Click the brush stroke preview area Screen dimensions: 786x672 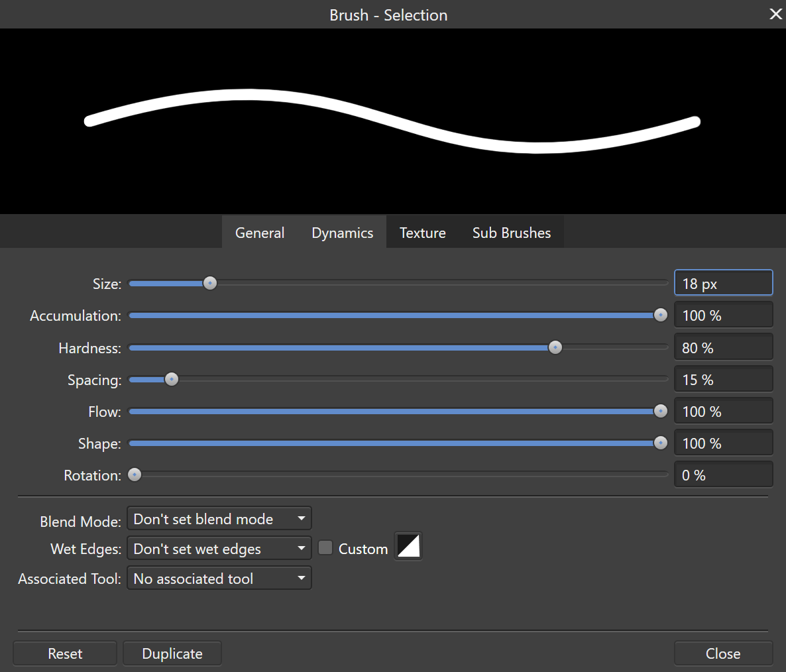(x=392, y=121)
